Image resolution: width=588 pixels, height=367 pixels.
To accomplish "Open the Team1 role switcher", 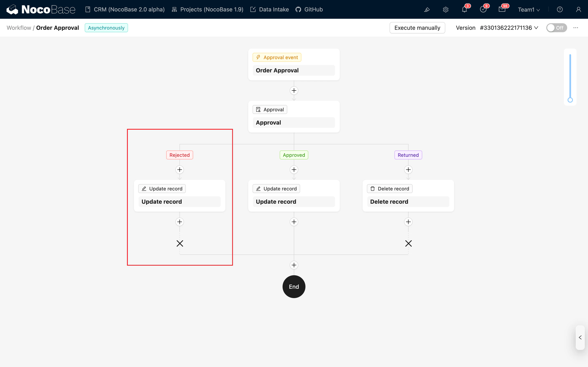I will point(529,9).
